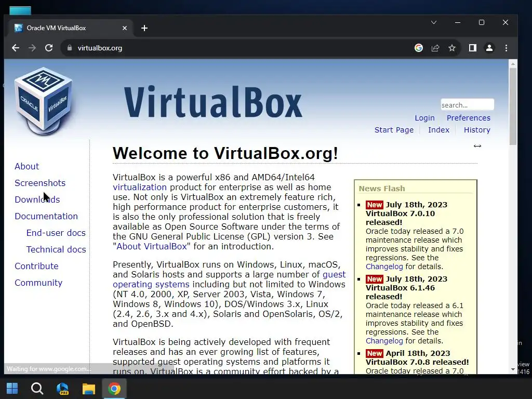Image resolution: width=532 pixels, height=399 pixels.
Task: Click the Welcome to VirtualBox.org! heading
Action: pyautogui.click(x=225, y=153)
